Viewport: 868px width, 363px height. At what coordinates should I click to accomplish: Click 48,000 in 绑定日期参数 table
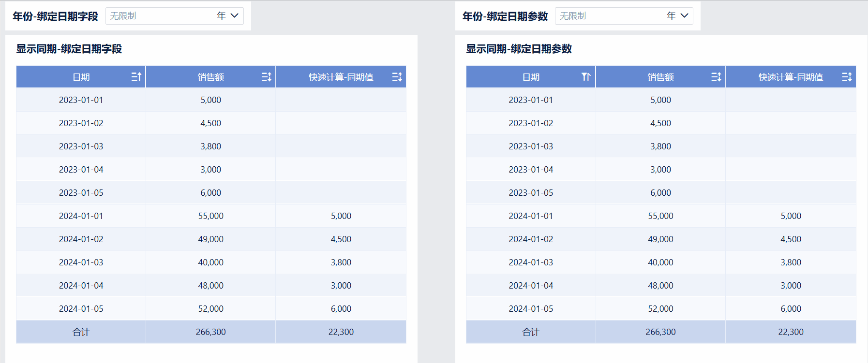(661, 286)
